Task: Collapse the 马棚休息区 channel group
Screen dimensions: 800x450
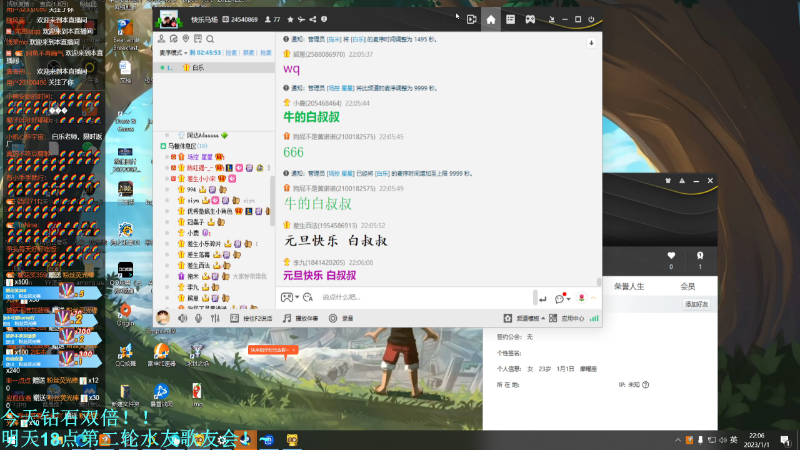Action: [x=163, y=146]
